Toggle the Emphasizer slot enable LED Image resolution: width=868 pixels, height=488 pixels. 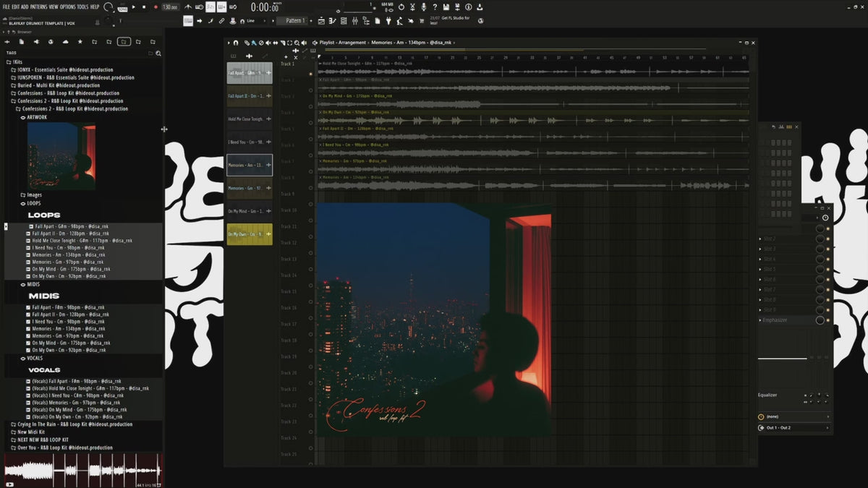(x=828, y=320)
